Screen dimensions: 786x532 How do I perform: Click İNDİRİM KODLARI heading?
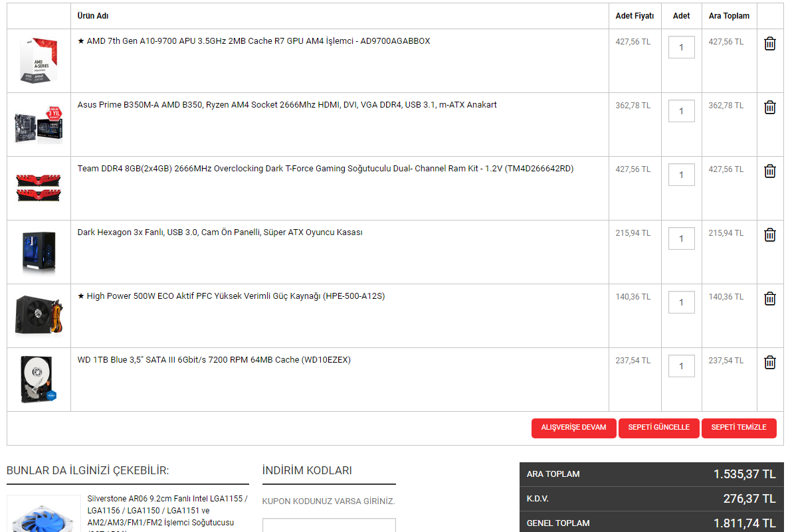coord(307,471)
